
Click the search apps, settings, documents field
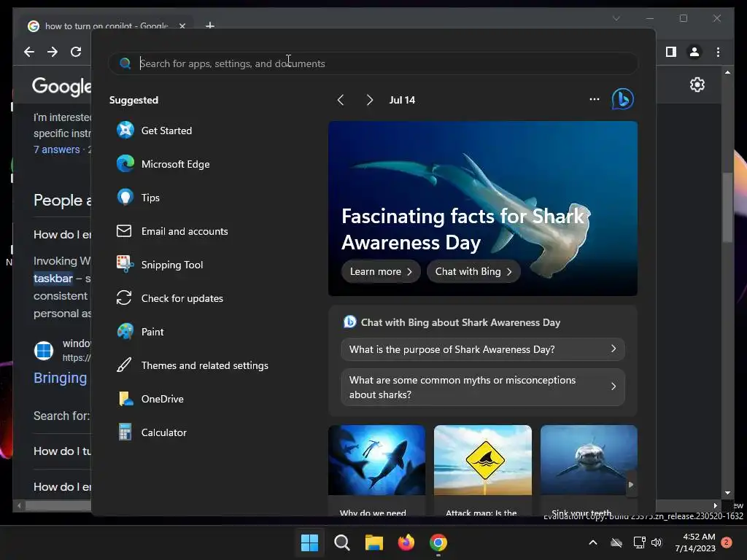coord(373,63)
